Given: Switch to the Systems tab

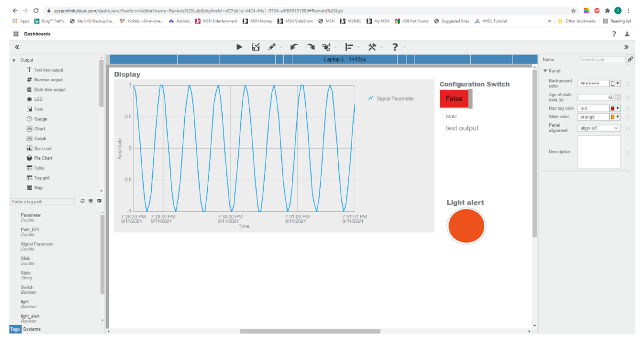Looking at the screenshot, I should 31,329.
